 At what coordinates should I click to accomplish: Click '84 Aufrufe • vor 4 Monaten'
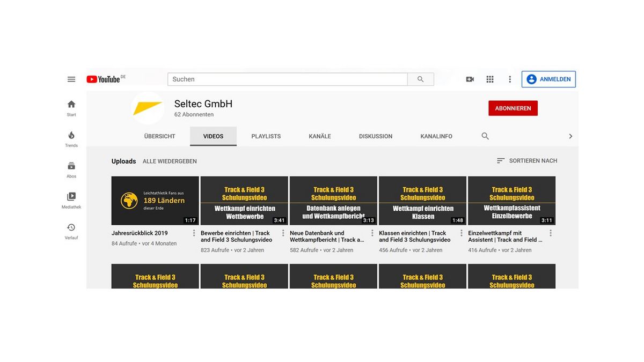pos(144,243)
